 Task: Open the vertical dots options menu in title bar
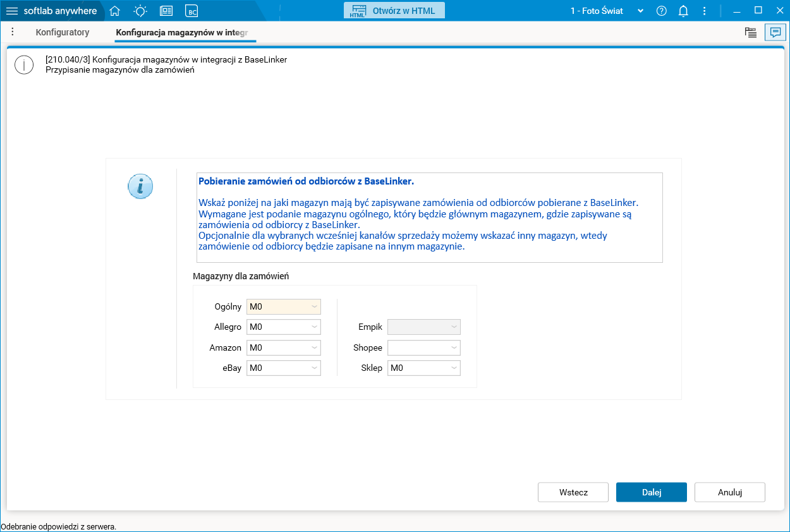click(x=705, y=11)
